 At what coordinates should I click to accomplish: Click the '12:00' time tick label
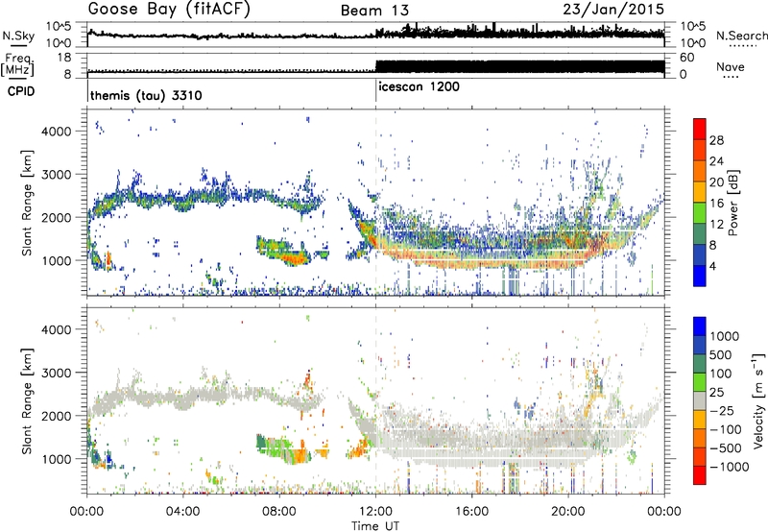375,512
